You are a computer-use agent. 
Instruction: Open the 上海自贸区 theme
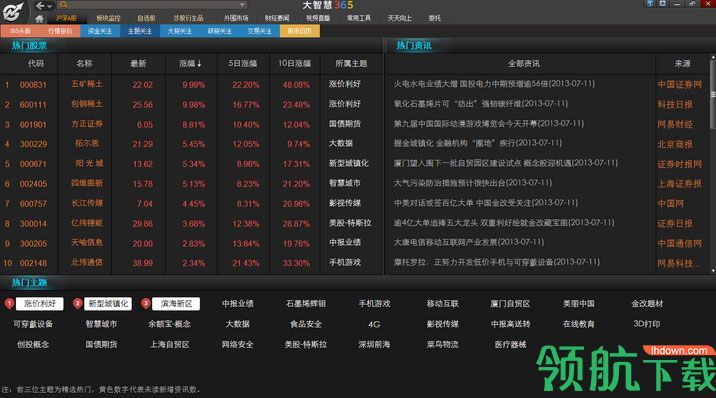click(x=170, y=345)
